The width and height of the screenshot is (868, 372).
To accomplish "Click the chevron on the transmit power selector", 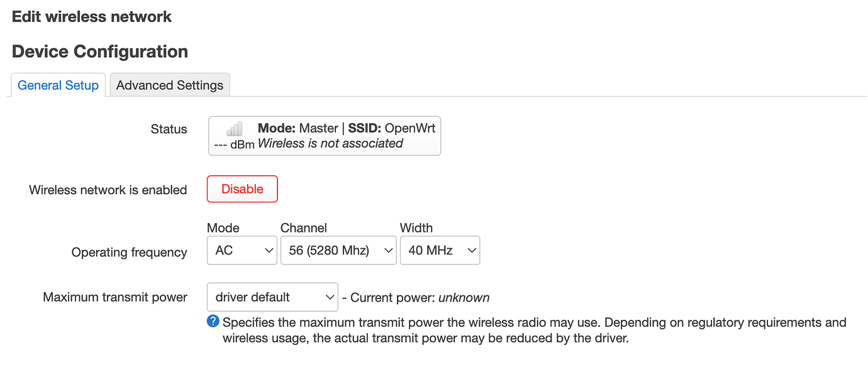I will click(x=330, y=297).
